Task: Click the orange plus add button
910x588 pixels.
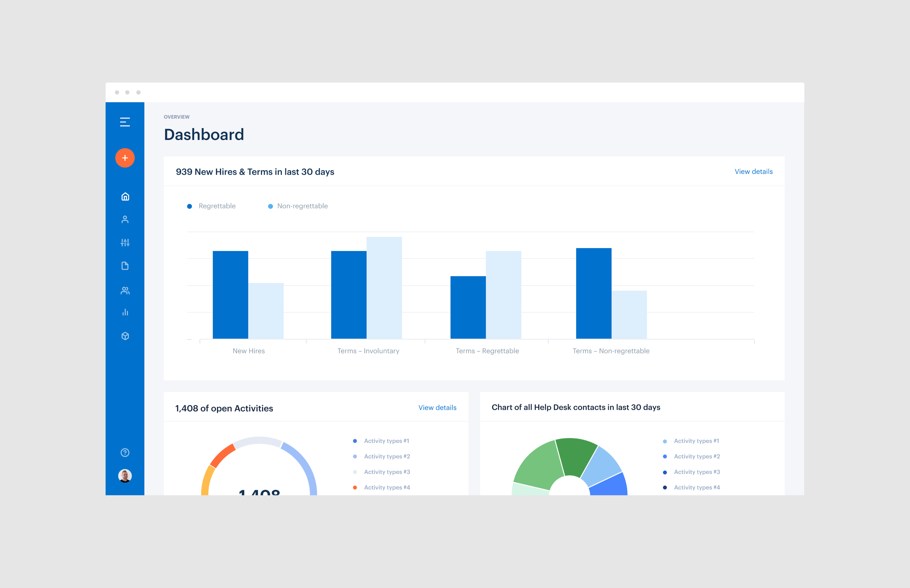Action: point(125,158)
